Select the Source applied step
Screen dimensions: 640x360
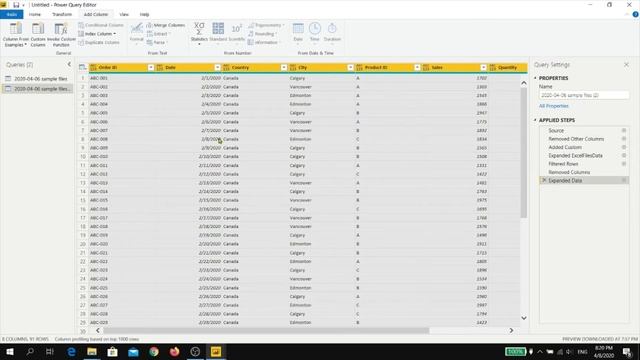tap(584, 131)
